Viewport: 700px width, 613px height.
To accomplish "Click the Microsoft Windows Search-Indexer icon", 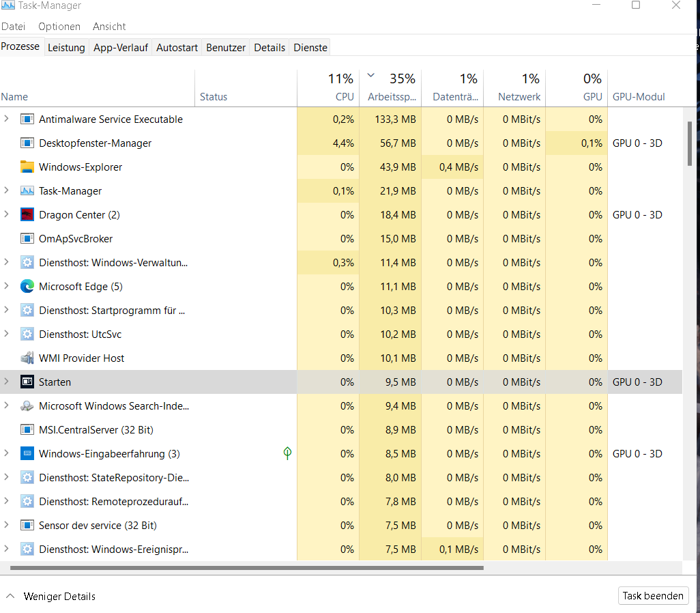I will (x=27, y=406).
